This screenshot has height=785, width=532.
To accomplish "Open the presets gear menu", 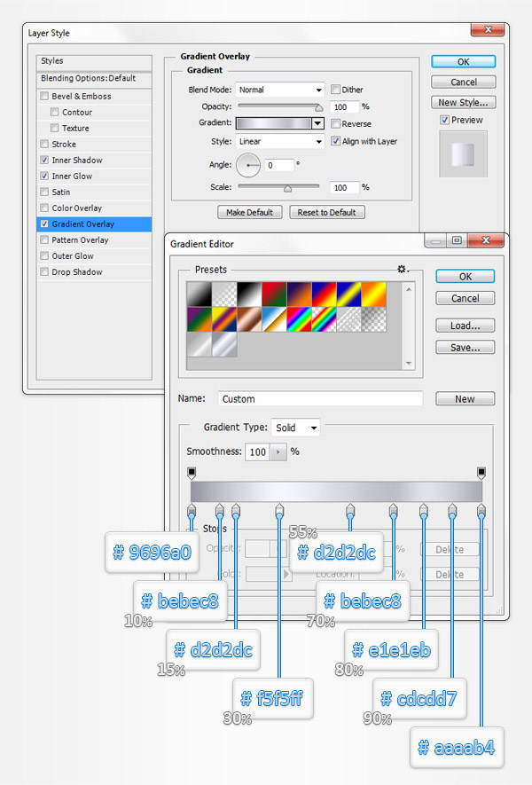I will coord(403,269).
